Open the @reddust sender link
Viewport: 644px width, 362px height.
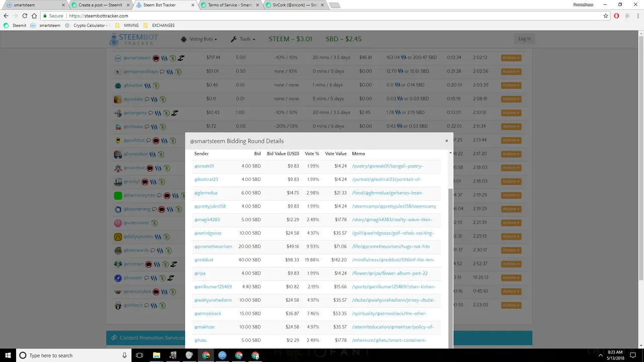point(204,260)
